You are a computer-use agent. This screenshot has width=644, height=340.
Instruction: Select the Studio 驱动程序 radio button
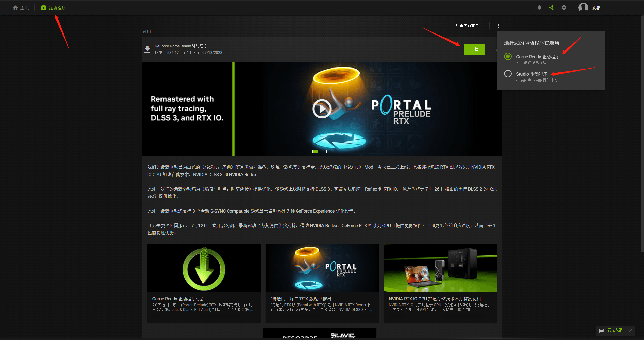[x=508, y=74]
